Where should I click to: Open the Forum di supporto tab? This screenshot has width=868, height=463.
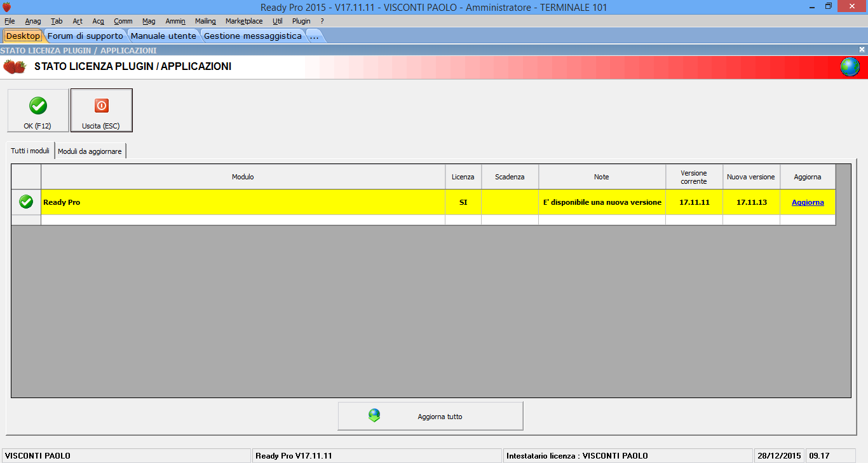click(x=85, y=36)
